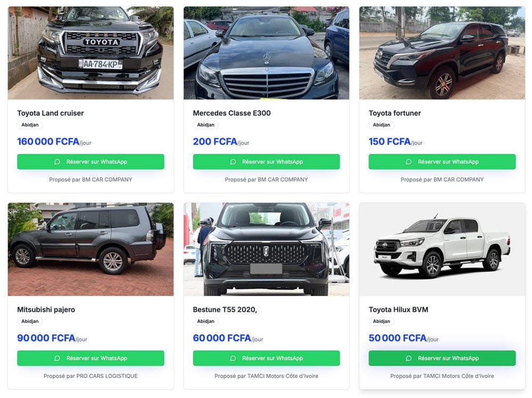This screenshot has width=532, height=398.
Task: Click the 60 000 FCFA price
Action: [x=222, y=338]
